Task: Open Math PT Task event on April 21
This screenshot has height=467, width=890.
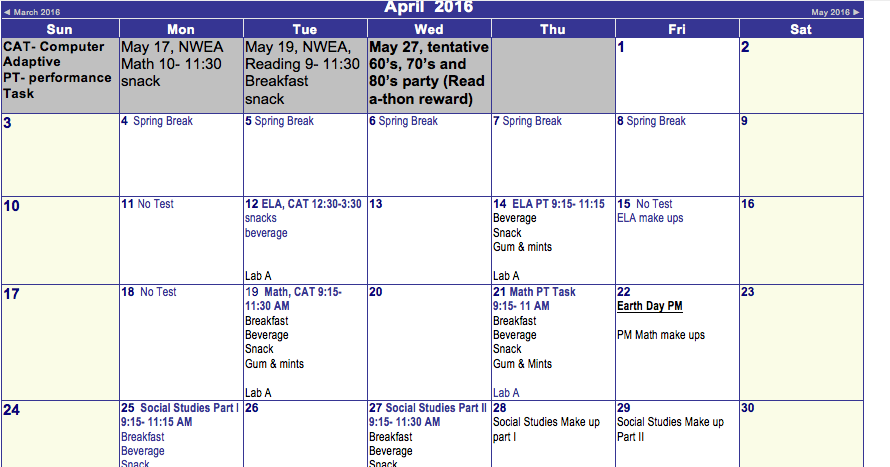Action: coord(534,298)
